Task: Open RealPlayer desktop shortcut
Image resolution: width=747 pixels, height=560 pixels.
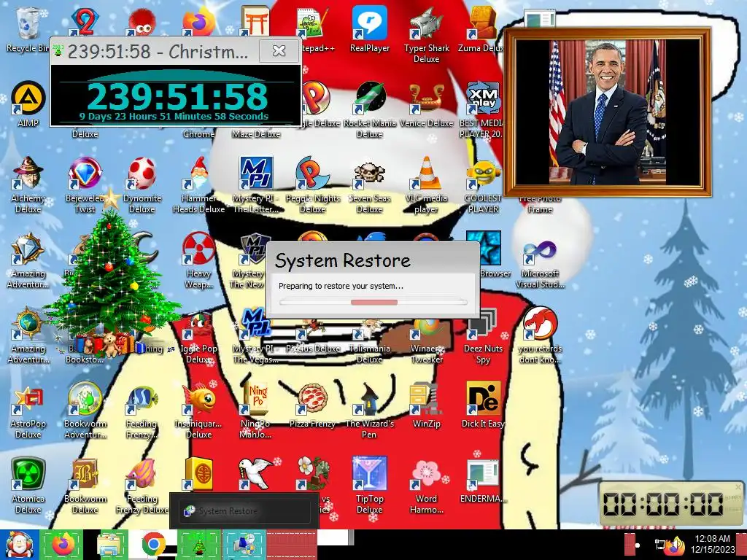Action: (x=370, y=29)
